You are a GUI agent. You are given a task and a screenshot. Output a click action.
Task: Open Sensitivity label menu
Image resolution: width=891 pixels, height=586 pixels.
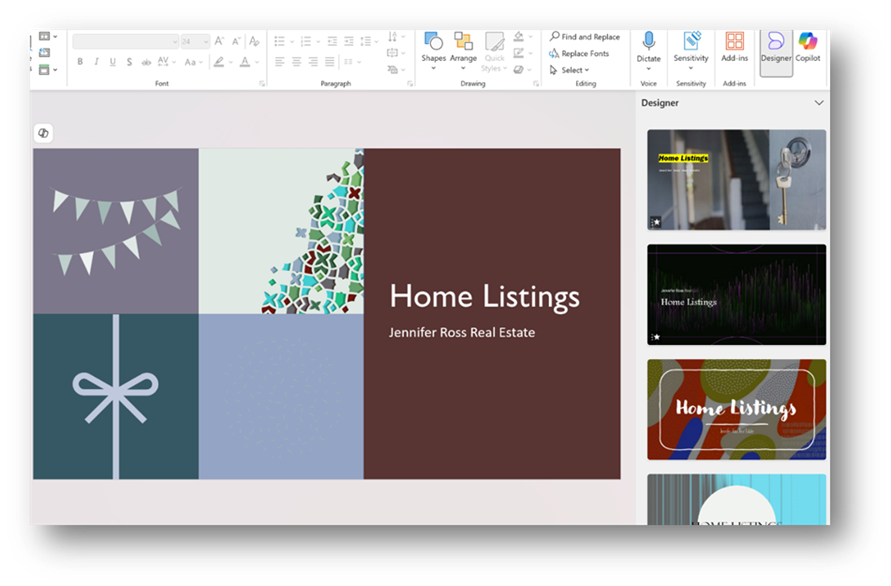[691, 51]
